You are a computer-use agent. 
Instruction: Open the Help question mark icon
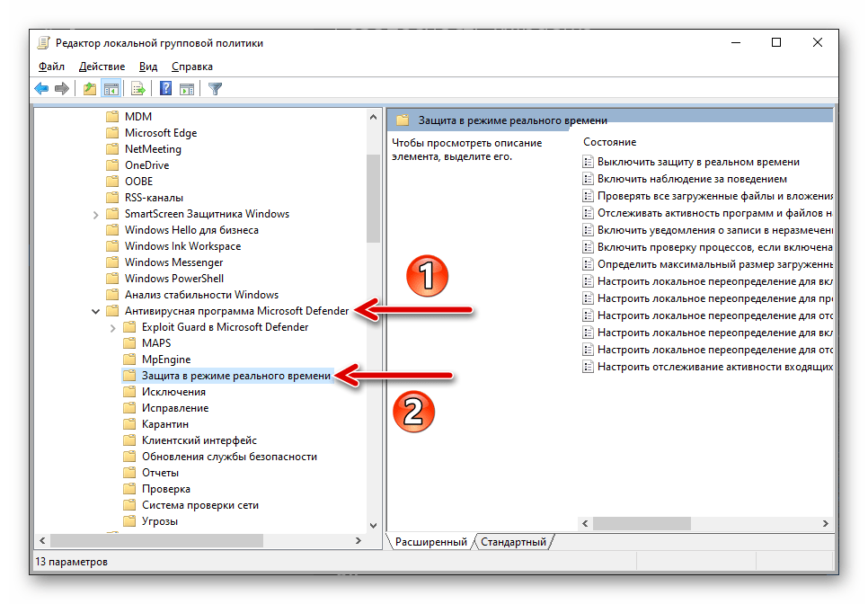(x=165, y=89)
